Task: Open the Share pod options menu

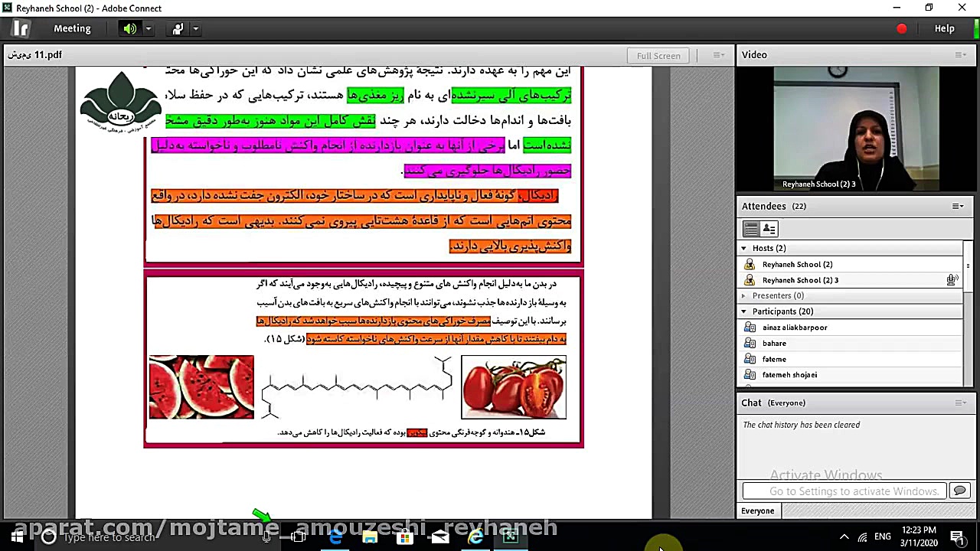Action: point(719,55)
